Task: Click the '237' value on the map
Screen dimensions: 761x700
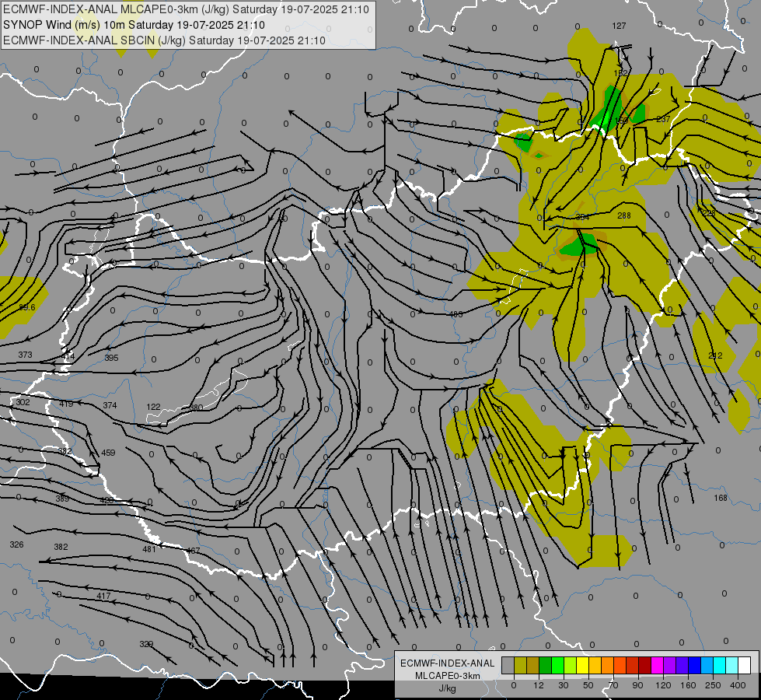Action: point(663,119)
